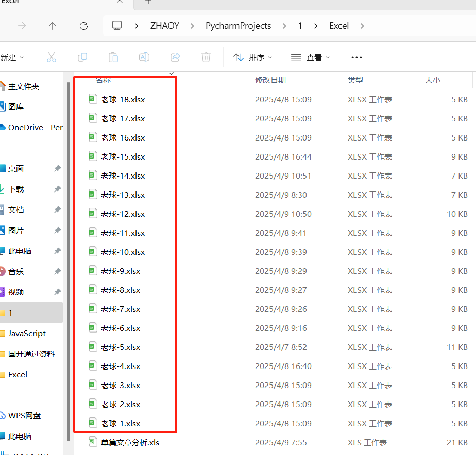Click the icon of 老球-18.xlsx file
This screenshot has width=476, height=455.
[93, 99]
